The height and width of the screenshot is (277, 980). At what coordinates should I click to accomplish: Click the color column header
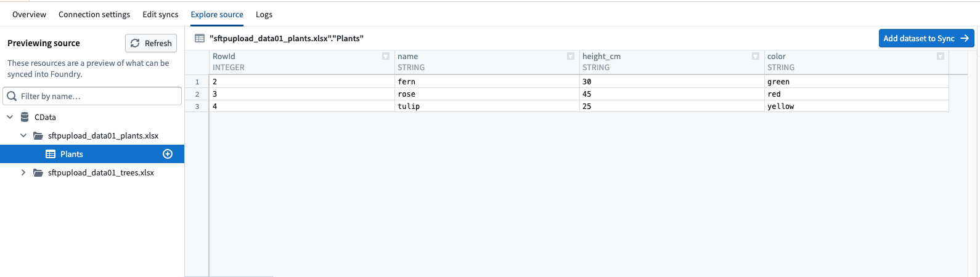coord(857,62)
